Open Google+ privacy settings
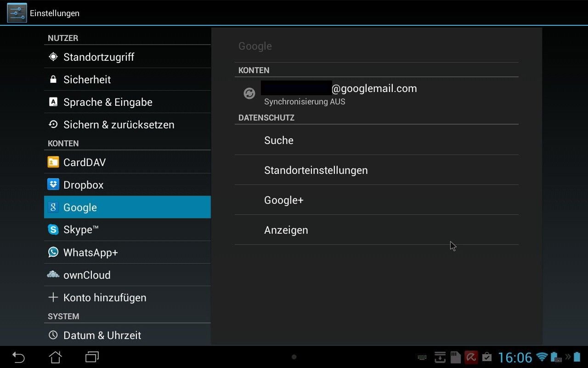 tap(376, 200)
